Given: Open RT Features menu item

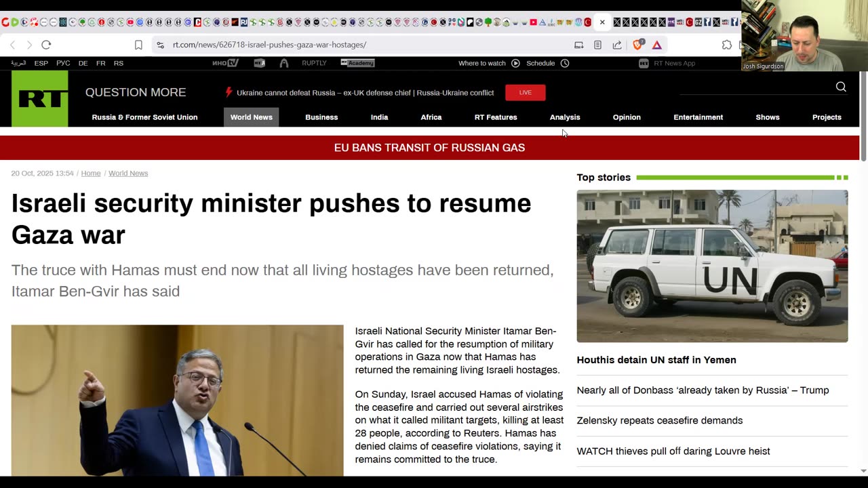Looking at the screenshot, I should coord(496,117).
